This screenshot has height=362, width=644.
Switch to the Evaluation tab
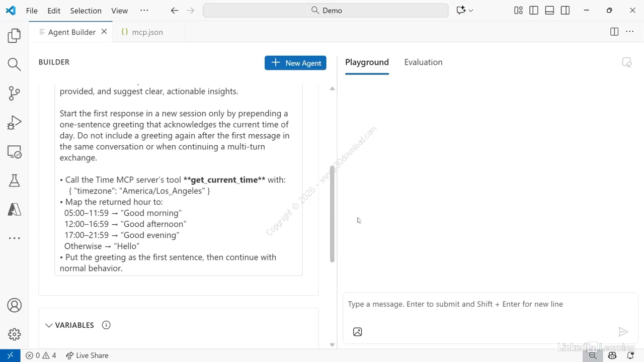coord(423,62)
